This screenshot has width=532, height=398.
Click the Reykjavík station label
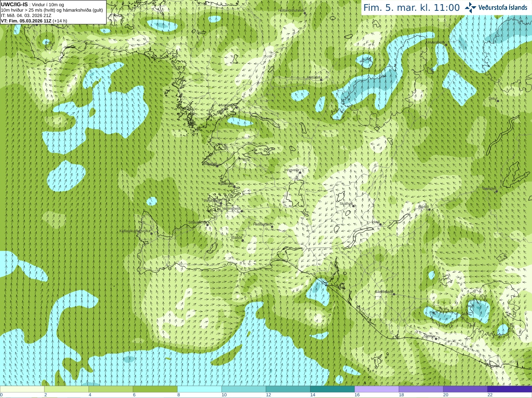point(212,201)
